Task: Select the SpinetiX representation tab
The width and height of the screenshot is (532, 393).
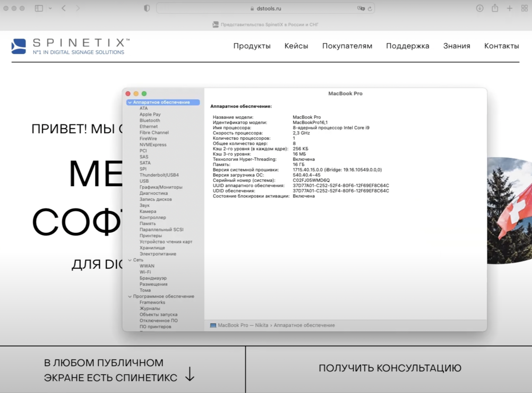Action: (266, 24)
